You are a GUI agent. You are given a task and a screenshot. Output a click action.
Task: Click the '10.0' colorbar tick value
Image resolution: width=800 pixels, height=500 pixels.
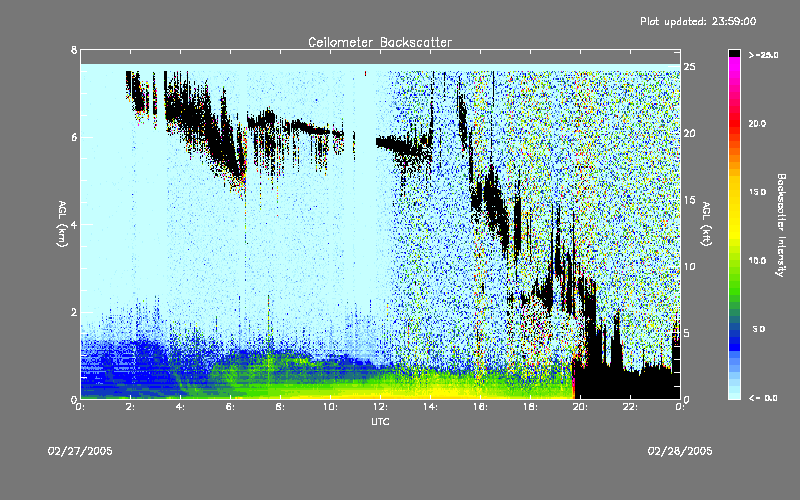[757, 260]
